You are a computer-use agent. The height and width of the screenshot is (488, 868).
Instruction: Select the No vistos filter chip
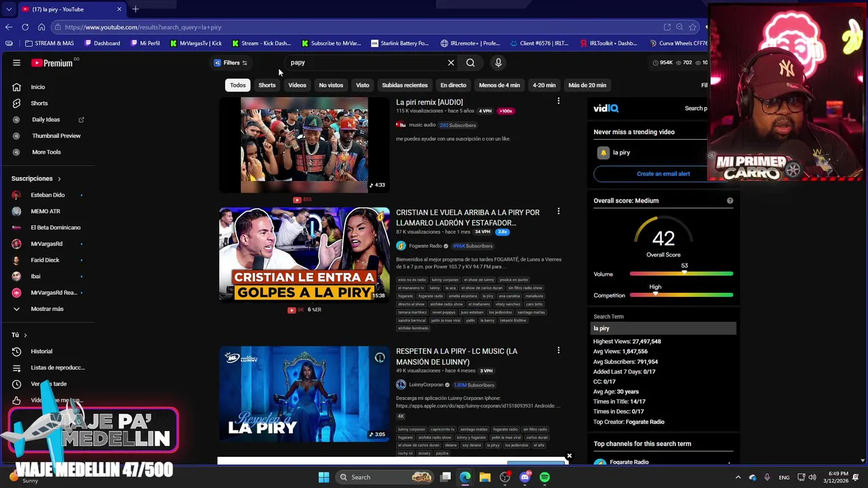331,85
